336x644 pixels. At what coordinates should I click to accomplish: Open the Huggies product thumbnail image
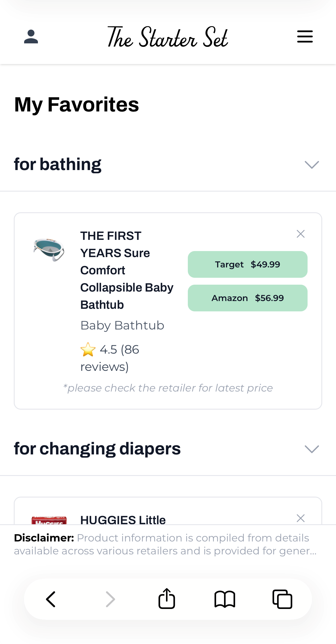[x=49, y=520]
